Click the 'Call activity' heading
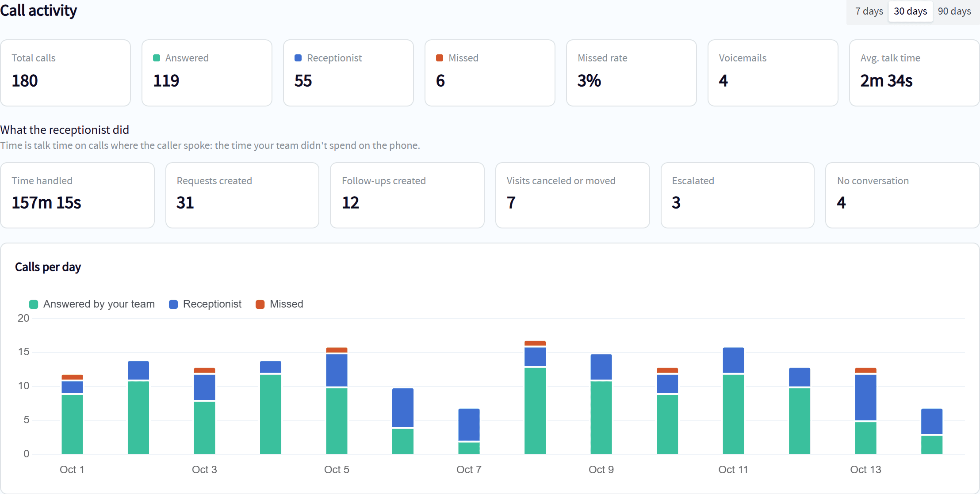The image size is (980, 494). [38, 10]
